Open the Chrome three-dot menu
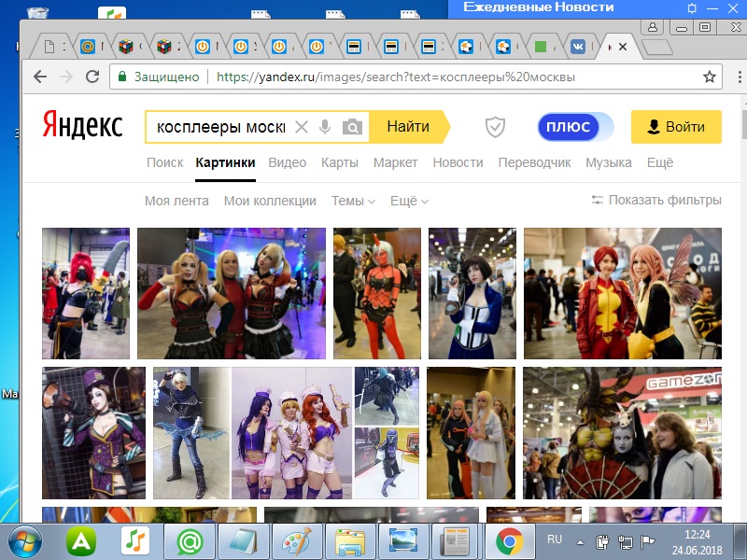The image size is (747, 560). pyautogui.click(x=740, y=77)
